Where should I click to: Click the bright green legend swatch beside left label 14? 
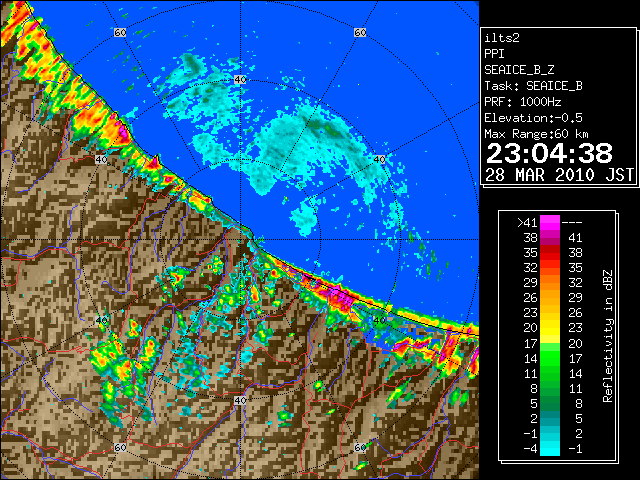pyautogui.click(x=549, y=358)
